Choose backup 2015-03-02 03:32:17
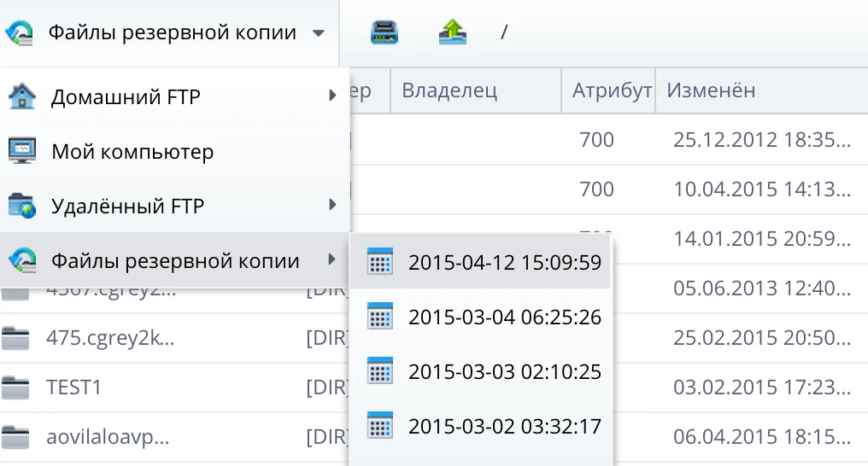Viewport: 868px width, 466px height. click(x=480, y=426)
